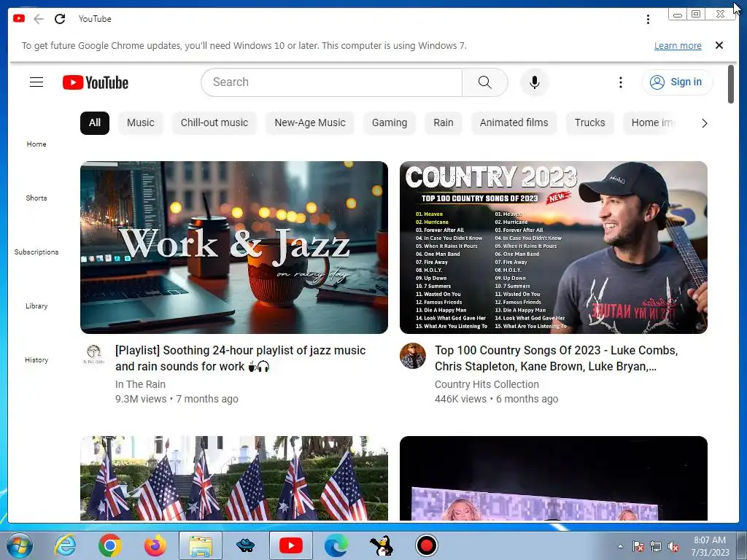
Task: Show hidden system tray icons
Action: point(620,547)
